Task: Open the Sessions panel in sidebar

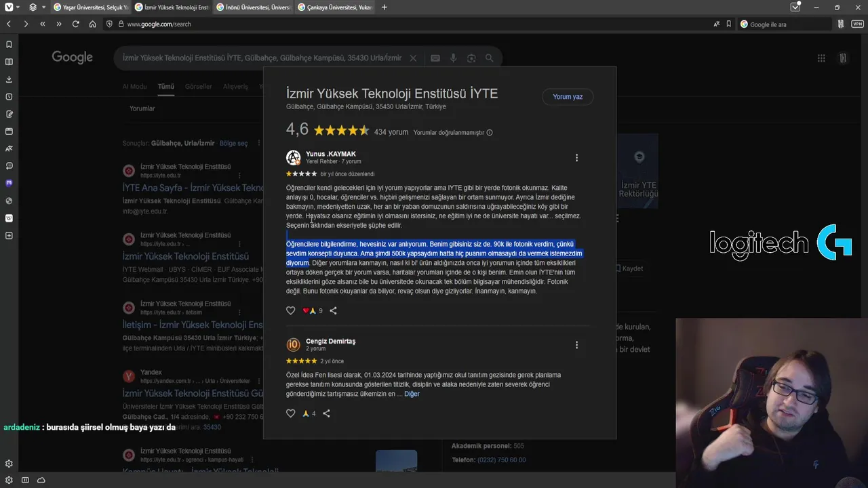Action: point(9,166)
